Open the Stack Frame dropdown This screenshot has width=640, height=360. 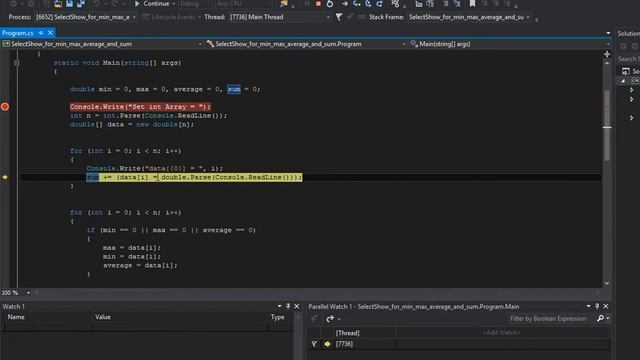coord(469,17)
